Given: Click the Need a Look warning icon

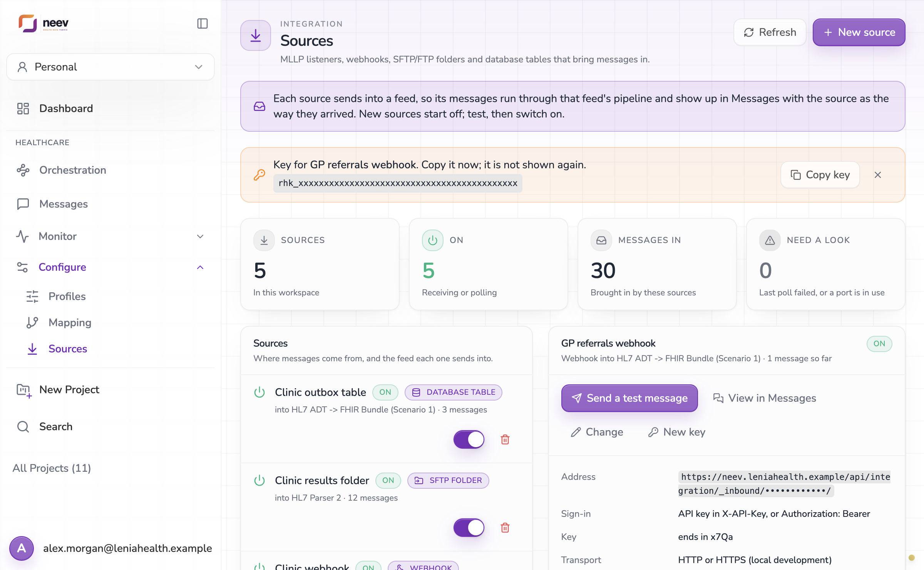Looking at the screenshot, I should pos(770,240).
